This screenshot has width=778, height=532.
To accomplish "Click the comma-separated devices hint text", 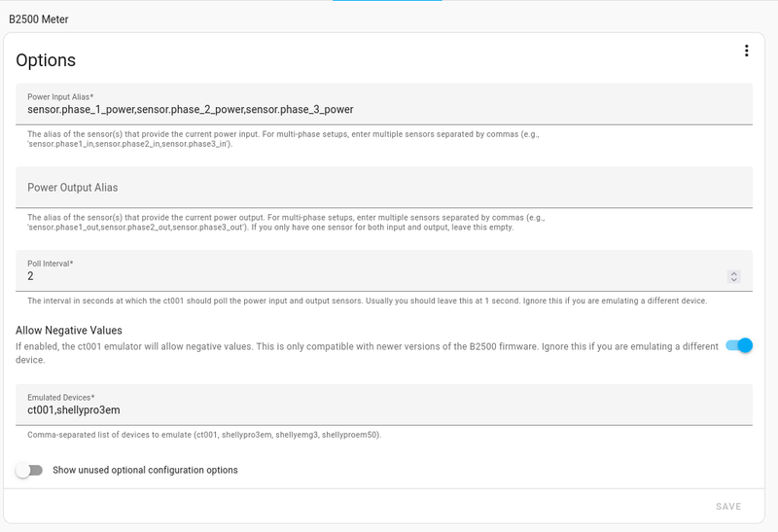I will 204,435.
